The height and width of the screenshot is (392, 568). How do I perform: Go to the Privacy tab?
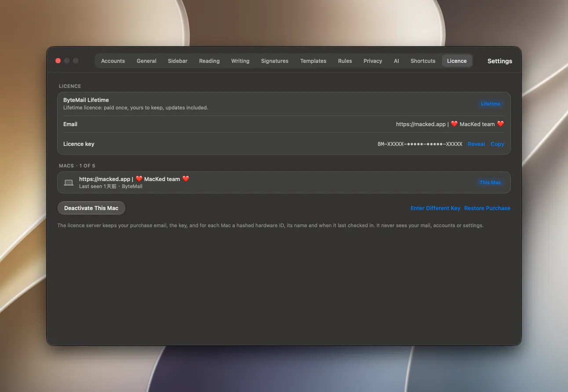pos(373,61)
